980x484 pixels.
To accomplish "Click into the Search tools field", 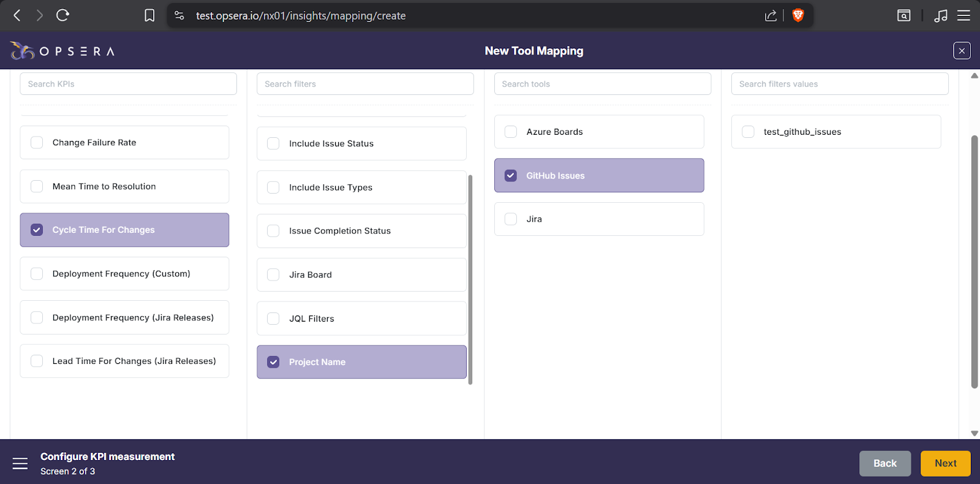I will (602, 84).
